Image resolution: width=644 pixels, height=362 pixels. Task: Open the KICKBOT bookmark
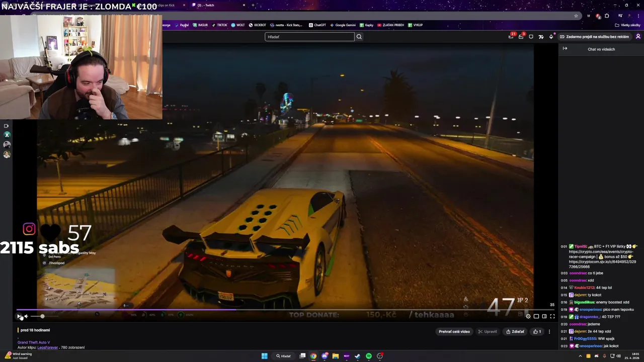(258, 25)
